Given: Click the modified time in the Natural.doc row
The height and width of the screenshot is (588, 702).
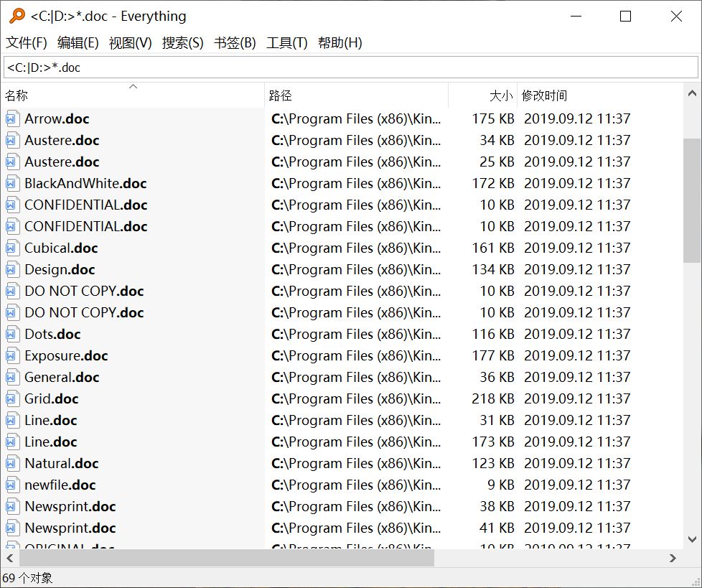Looking at the screenshot, I should point(578,464).
